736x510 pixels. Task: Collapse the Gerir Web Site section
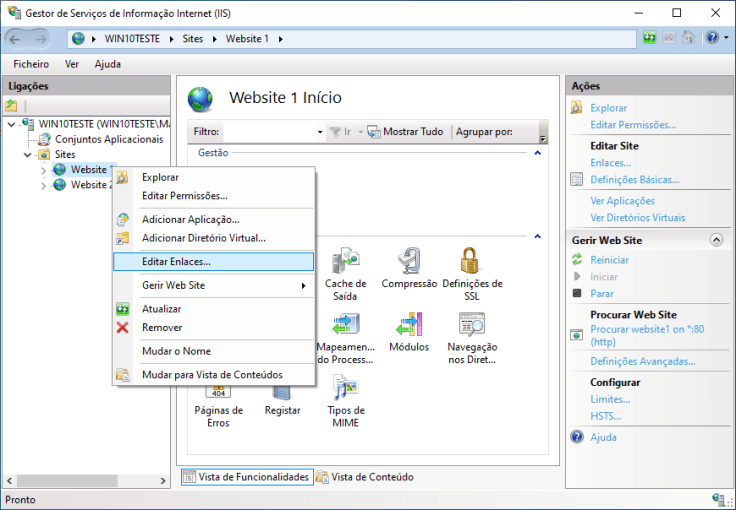[715, 240]
